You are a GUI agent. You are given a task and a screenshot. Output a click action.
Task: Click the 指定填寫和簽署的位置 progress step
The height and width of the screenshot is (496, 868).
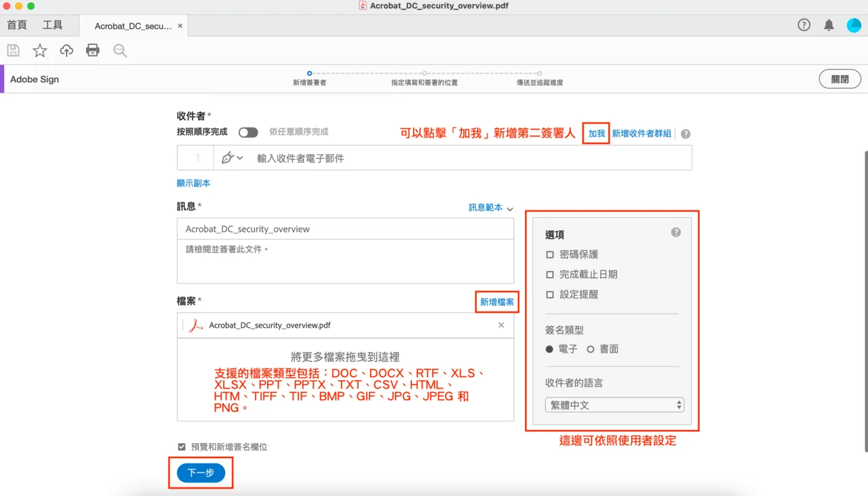pyautogui.click(x=425, y=79)
